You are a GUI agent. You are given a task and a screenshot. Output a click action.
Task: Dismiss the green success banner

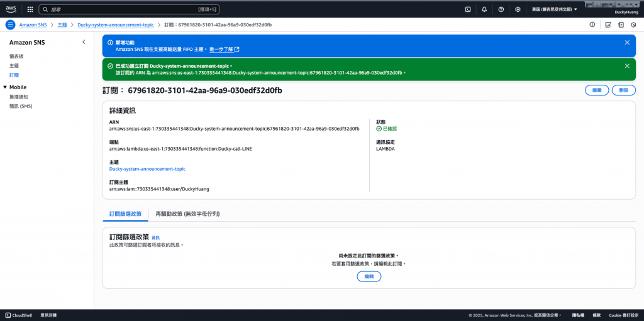click(x=627, y=66)
